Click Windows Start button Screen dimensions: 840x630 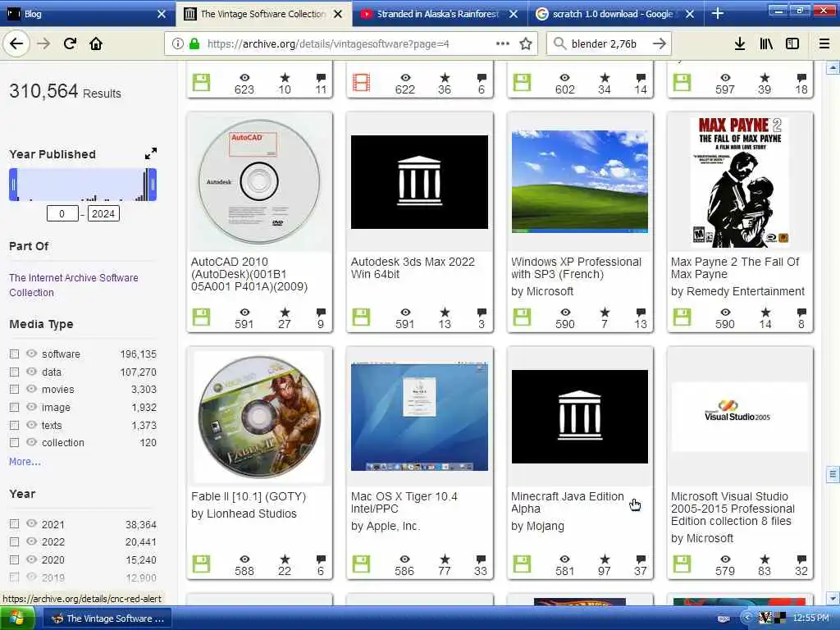pyautogui.click(x=17, y=619)
